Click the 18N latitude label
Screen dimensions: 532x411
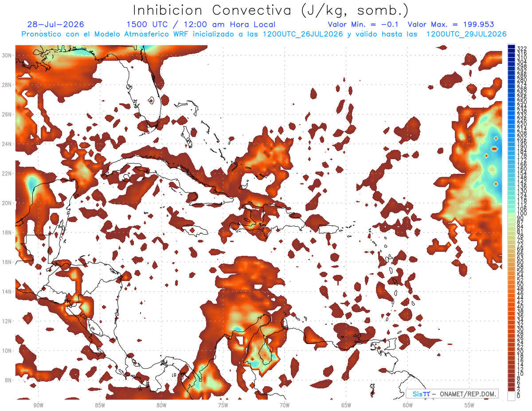click(7, 232)
